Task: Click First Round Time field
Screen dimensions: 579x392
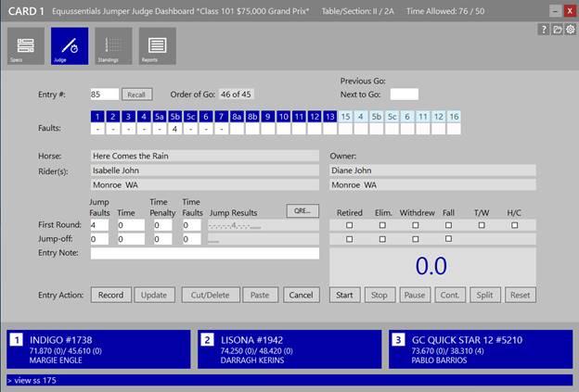Action: pyautogui.click(x=131, y=225)
